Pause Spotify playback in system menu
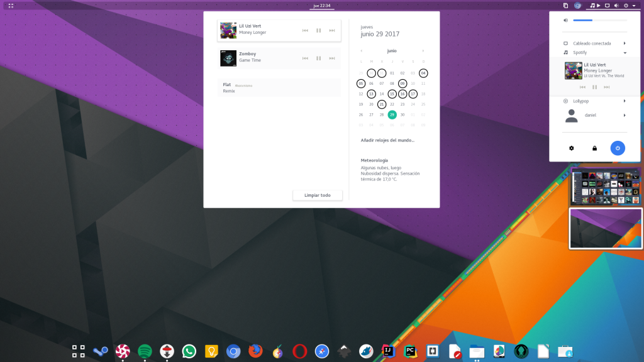The width and height of the screenshot is (644, 362). (594, 87)
